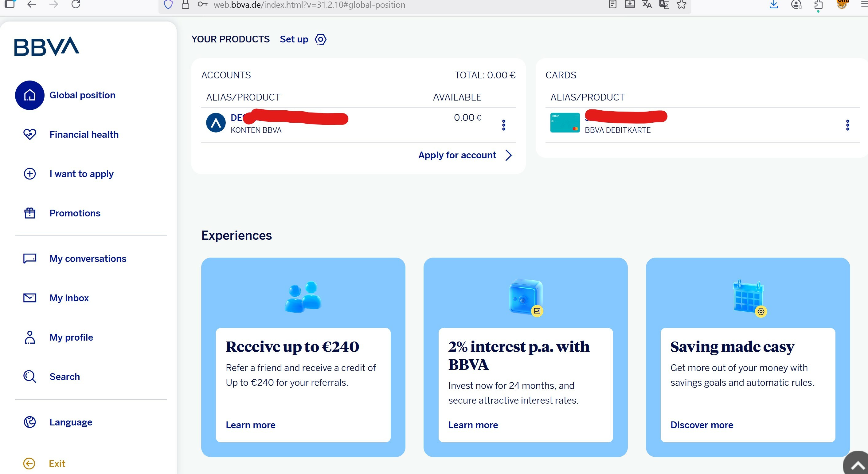Open My conversations chat icon
Screen dimensions: 868x474
[x=30, y=259]
